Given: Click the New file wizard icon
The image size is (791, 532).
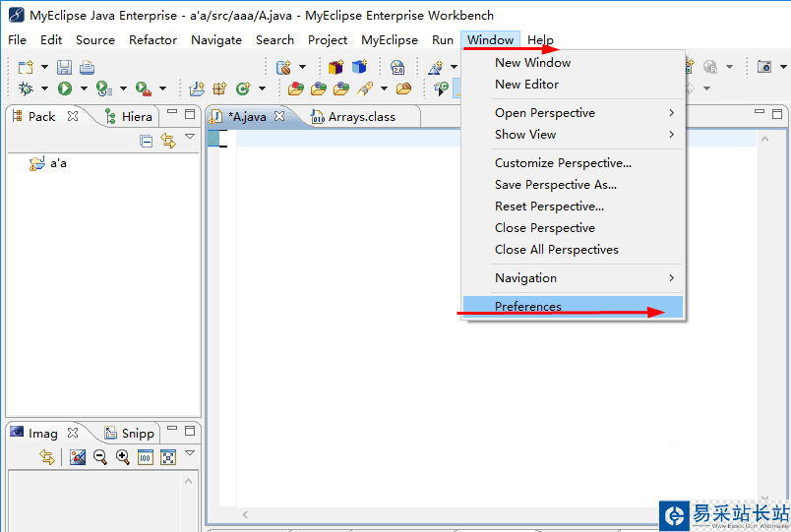Looking at the screenshot, I should (26, 67).
